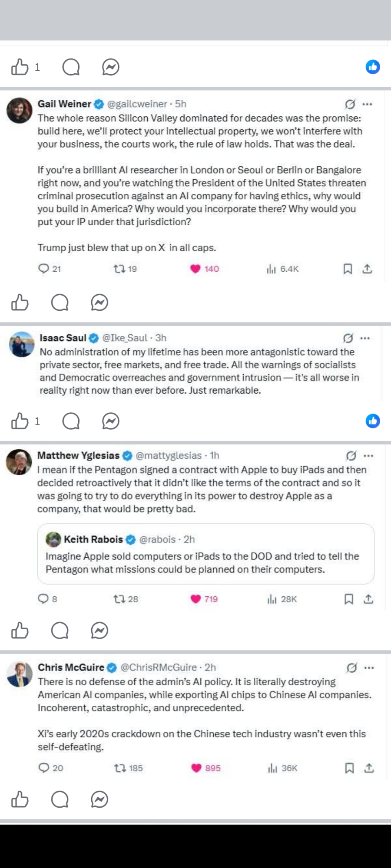This screenshot has width=391, height=868.
Task: Toggle heart on Gail Weiner's tweet
Action: [x=195, y=269]
